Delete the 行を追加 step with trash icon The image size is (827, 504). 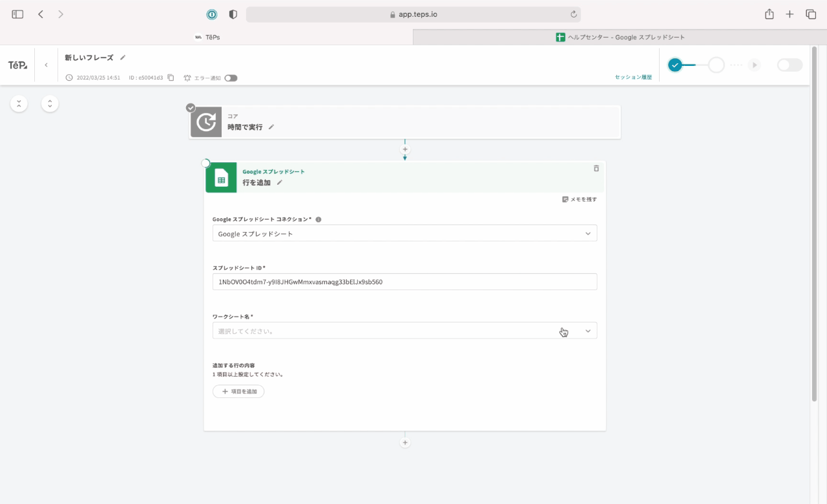596,168
